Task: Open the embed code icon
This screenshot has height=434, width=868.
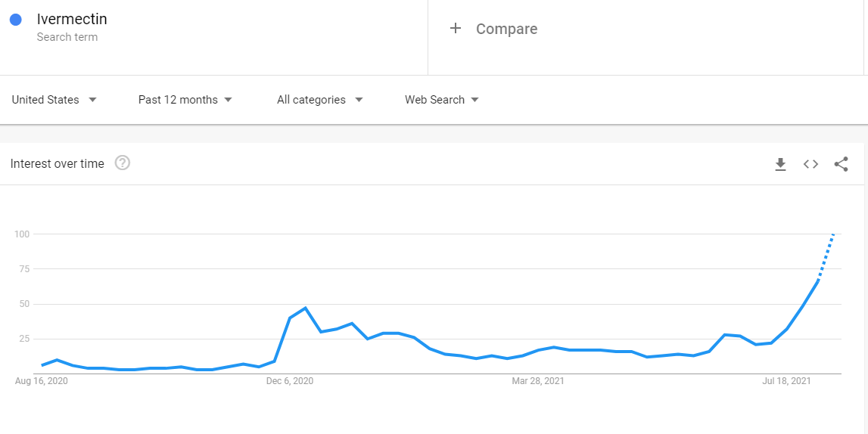Action: click(810, 164)
